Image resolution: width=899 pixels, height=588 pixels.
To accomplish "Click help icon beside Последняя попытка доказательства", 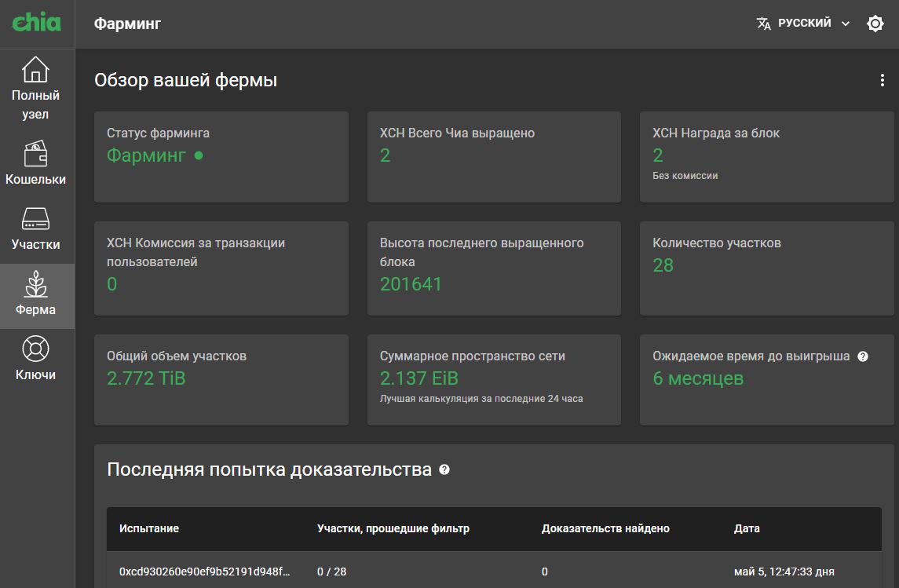I will (444, 469).
